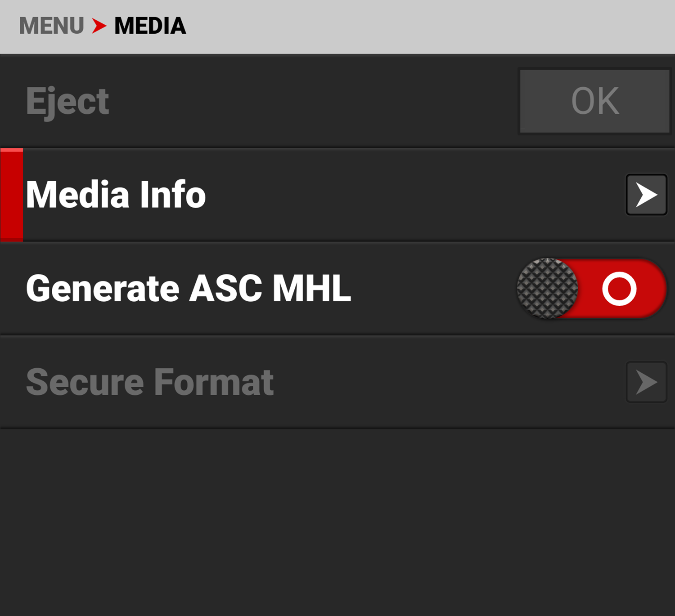
Task: Click the MEDIA breadcrumb title
Action: point(150,26)
